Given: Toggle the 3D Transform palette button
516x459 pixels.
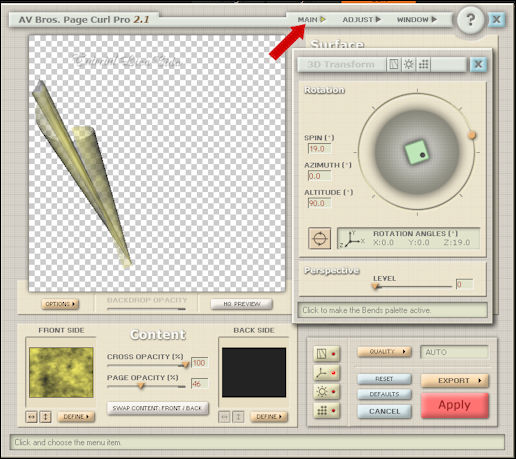Looking at the screenshot, I should 326,373.
